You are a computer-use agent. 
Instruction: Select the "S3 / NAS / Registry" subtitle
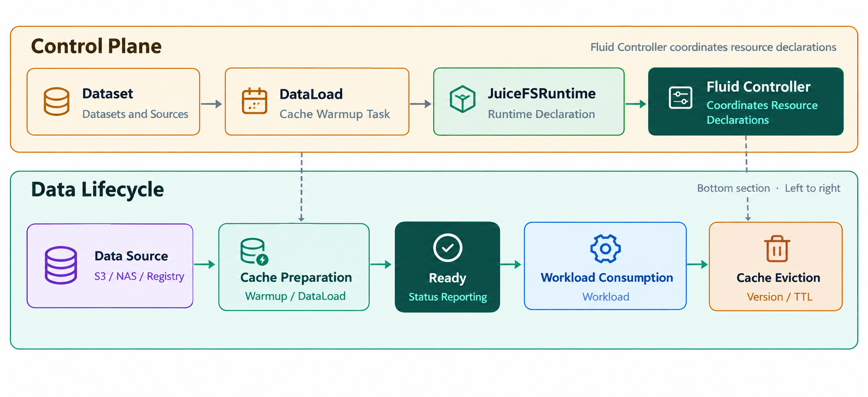[139, 276]
